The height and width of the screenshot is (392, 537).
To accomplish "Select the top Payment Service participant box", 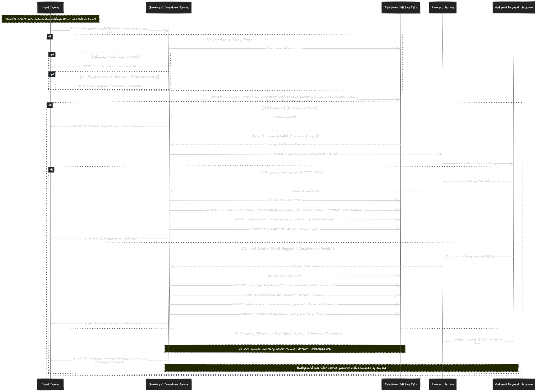I will click(443, 8).
